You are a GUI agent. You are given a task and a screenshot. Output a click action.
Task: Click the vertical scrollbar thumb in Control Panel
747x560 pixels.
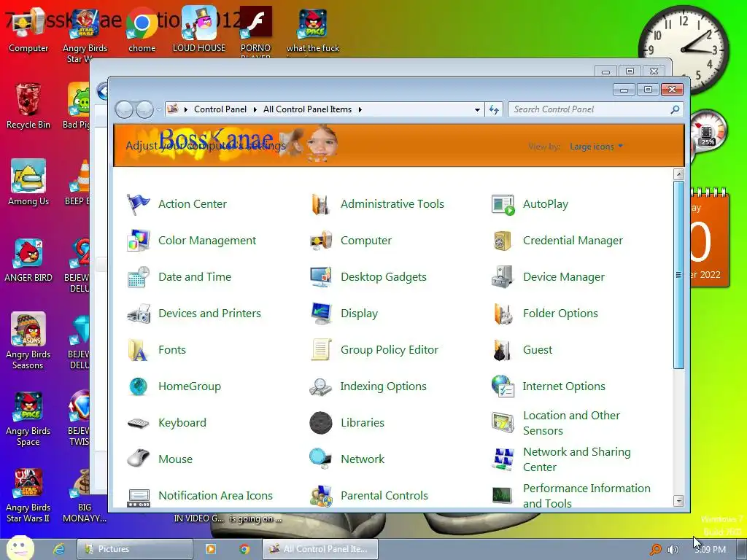tap(679, 275)
